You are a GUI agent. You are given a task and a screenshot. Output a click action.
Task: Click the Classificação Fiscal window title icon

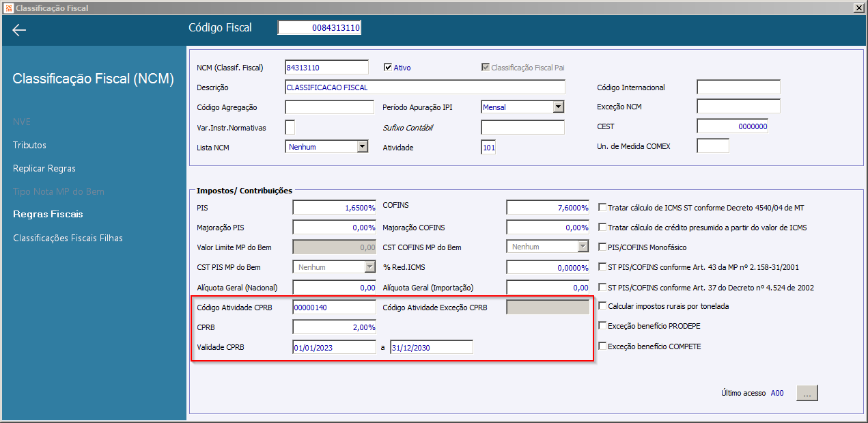click(8, 8)
